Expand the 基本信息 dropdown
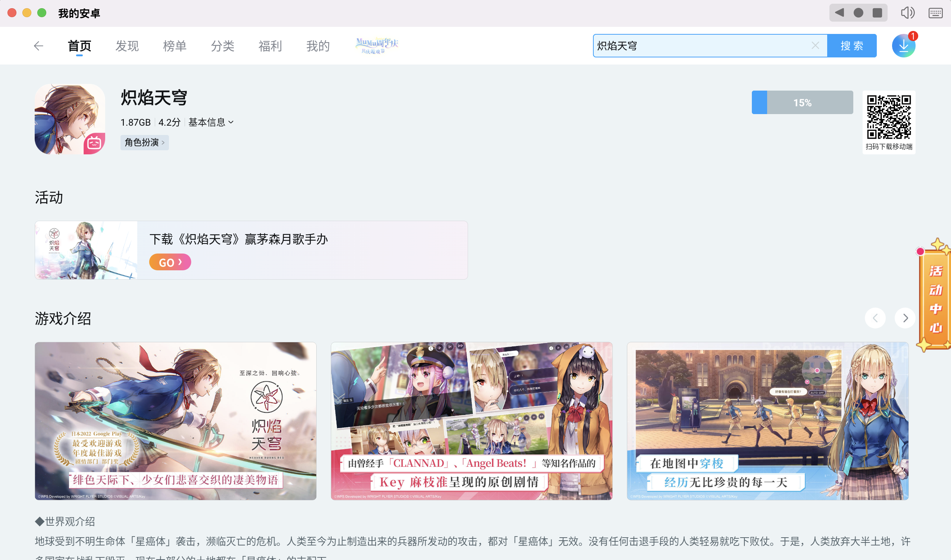 pyautogui.click(x=211, y=122)
